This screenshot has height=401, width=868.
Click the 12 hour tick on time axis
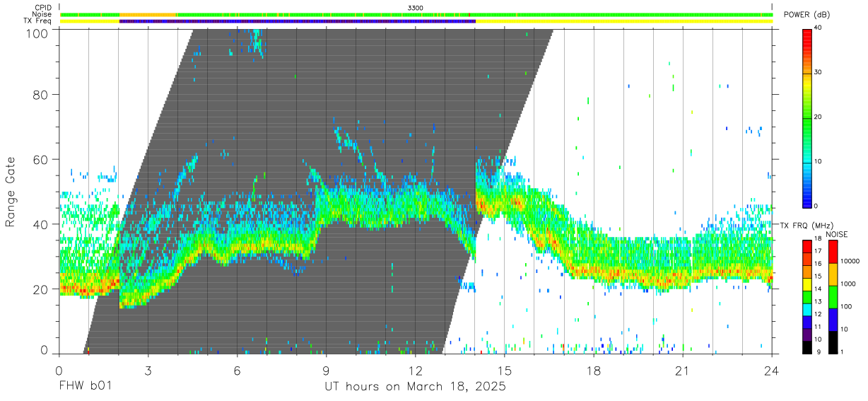pos(415,371)
